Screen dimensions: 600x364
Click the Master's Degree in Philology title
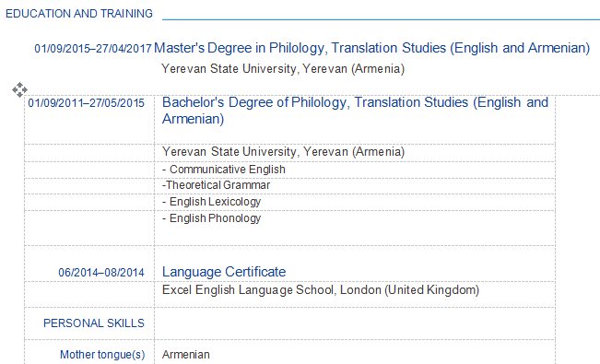[372, 48]
